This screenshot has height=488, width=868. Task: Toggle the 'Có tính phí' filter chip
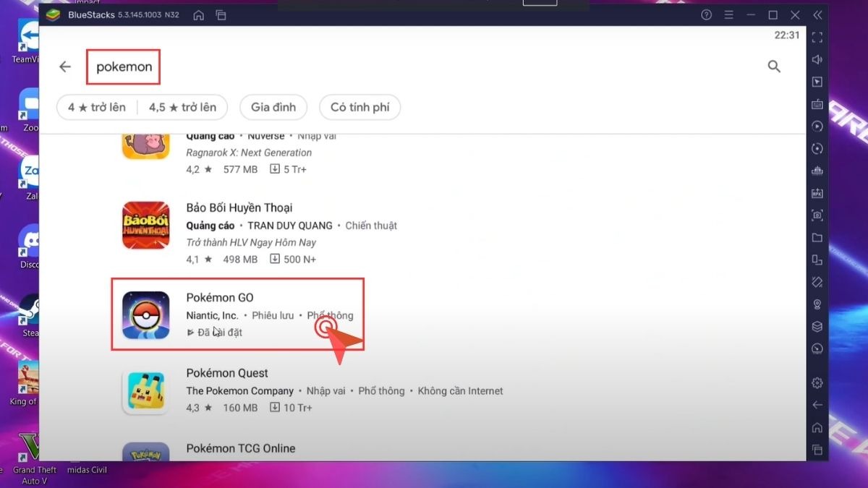click(x=360, y=107)
